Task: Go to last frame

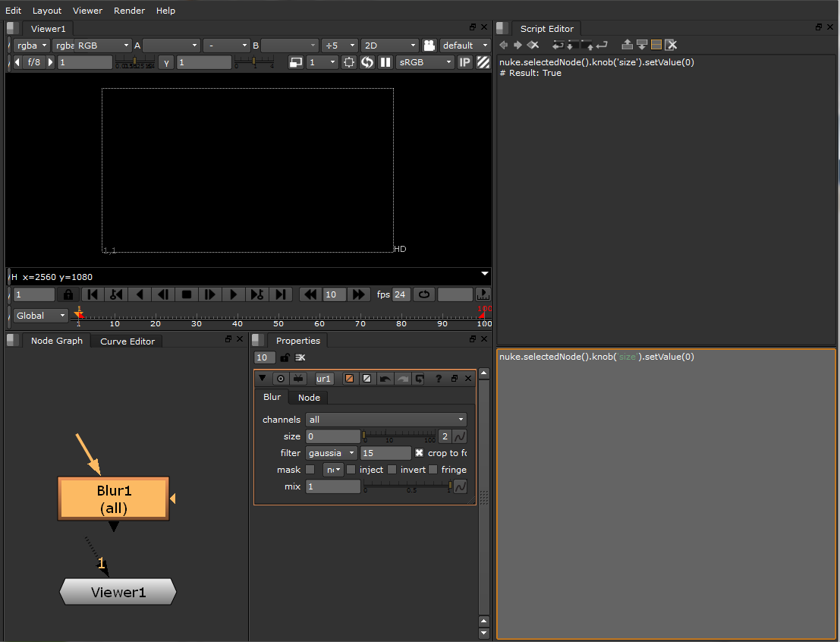Action: click(280, 294)
